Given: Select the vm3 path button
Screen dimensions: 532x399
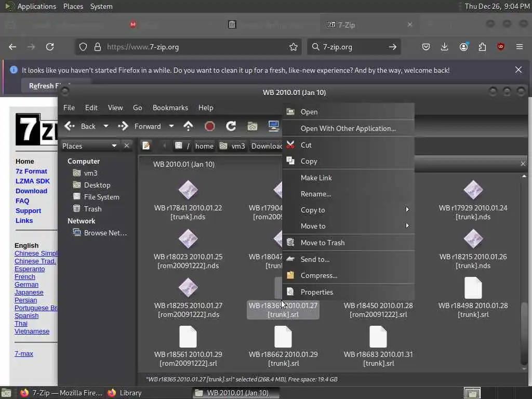Looking at the screenshot, I should coord(232,146).
